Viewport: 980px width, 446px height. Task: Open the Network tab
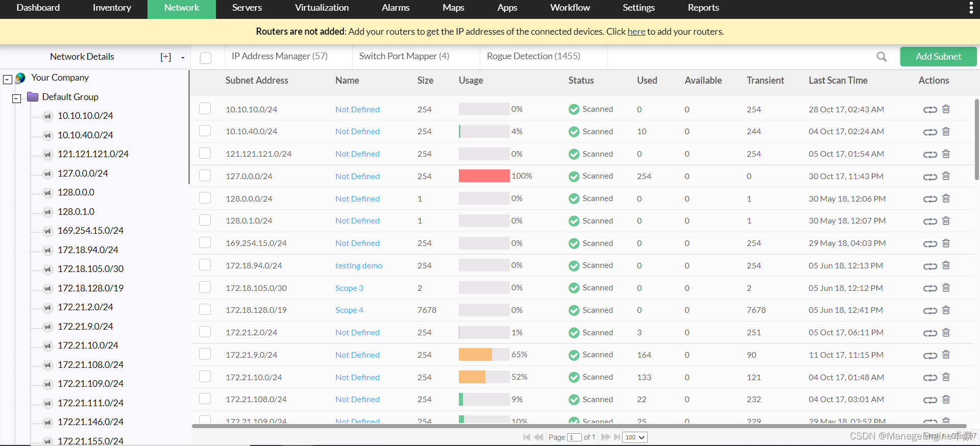tap(182, 8)
